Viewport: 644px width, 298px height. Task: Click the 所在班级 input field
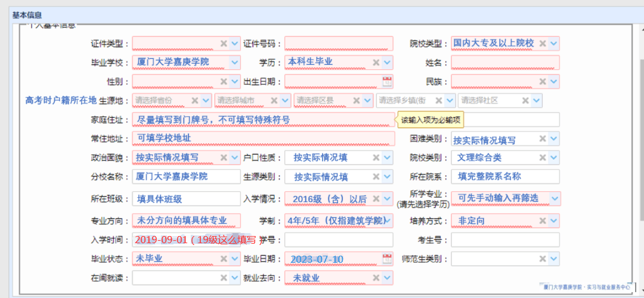[187, 198]
